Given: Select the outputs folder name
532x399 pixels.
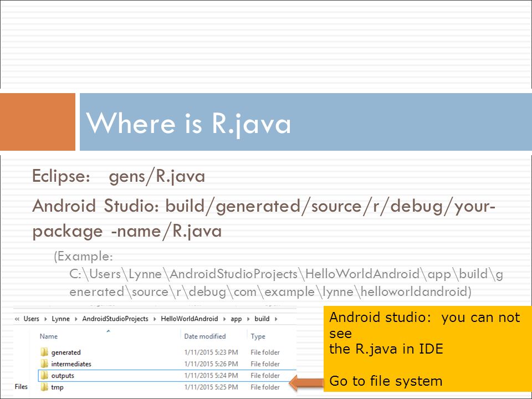Looking at the screenshot, I should (63, 376).
